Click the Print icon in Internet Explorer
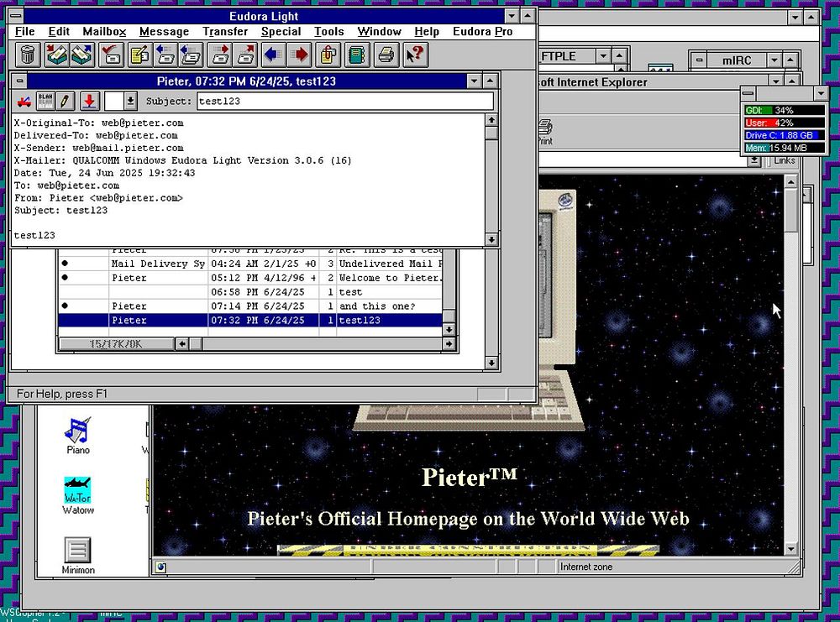This screenshot has height=622, width=840. pos(545,132)
